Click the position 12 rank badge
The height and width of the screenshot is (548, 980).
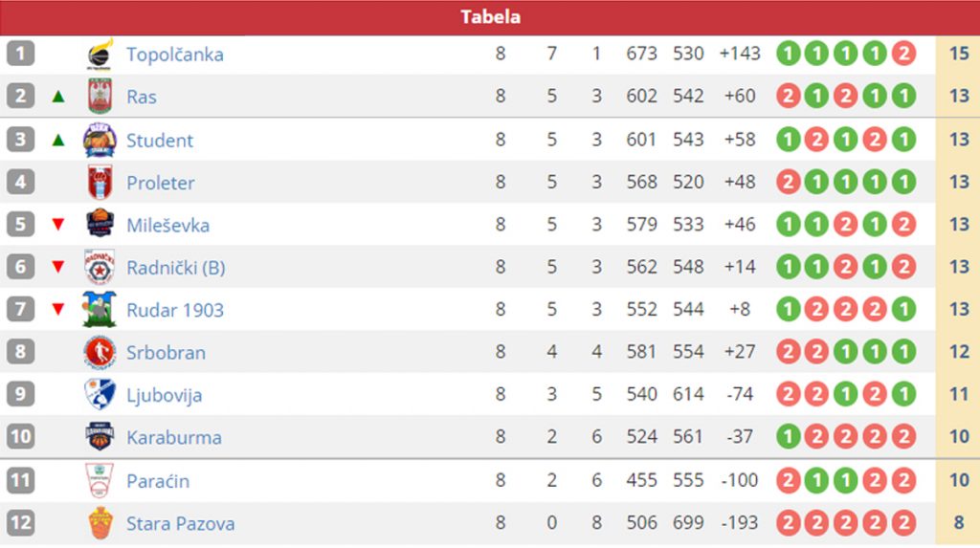[x=20, y=523]
